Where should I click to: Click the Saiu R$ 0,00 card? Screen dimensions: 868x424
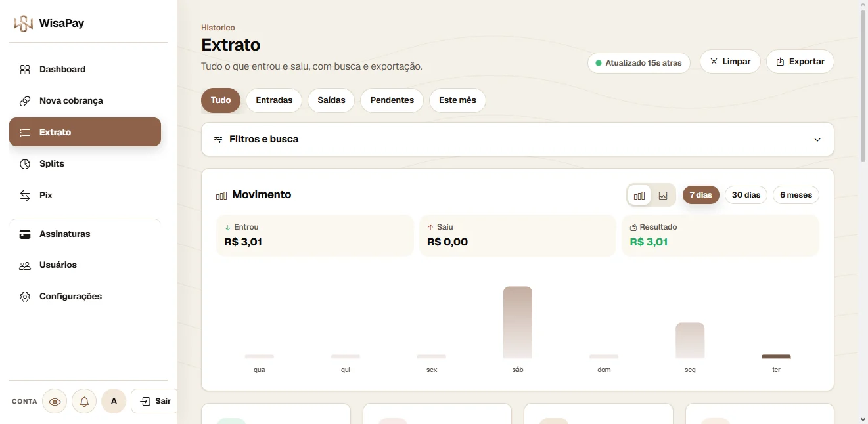(x=518, y=235)
